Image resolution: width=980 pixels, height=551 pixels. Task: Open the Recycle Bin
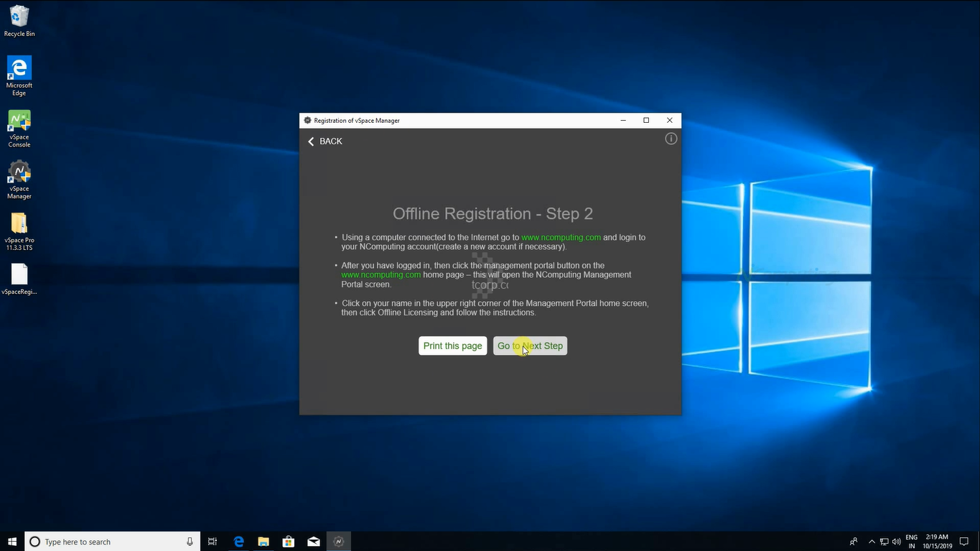click(x=19, y=22)
